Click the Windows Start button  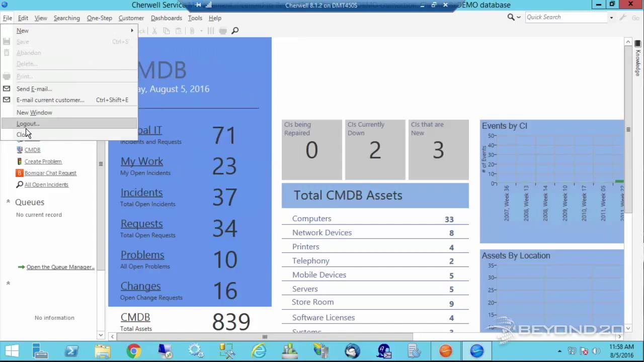click(12, 351)
